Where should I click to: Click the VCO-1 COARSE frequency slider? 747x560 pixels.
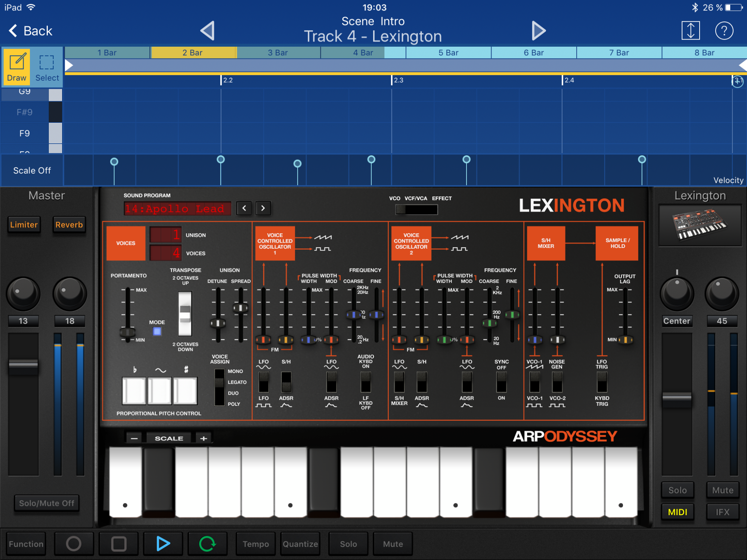tap(353, 315)
